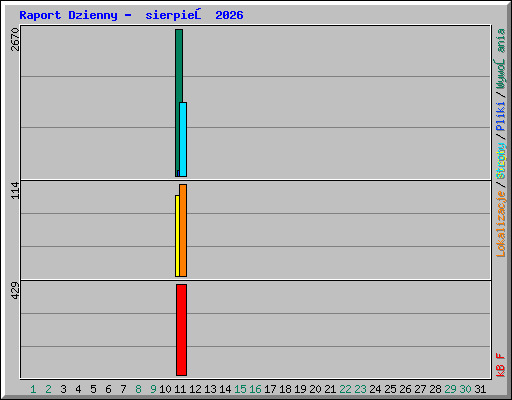Viewport: 512px width, 400px height.
Task: Click the red KB bar
Action: [181, 330]
